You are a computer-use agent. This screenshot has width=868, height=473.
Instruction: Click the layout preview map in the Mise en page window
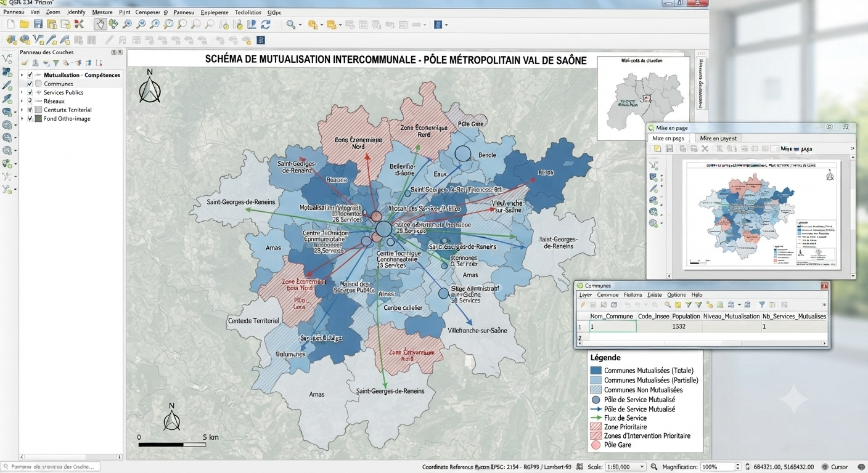coord(761,214)
